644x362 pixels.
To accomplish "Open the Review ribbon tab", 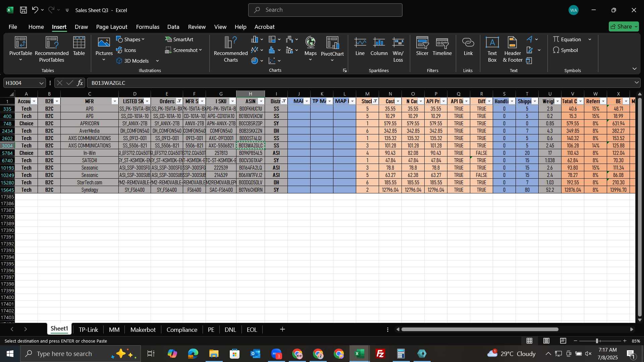I will point(197,27).
